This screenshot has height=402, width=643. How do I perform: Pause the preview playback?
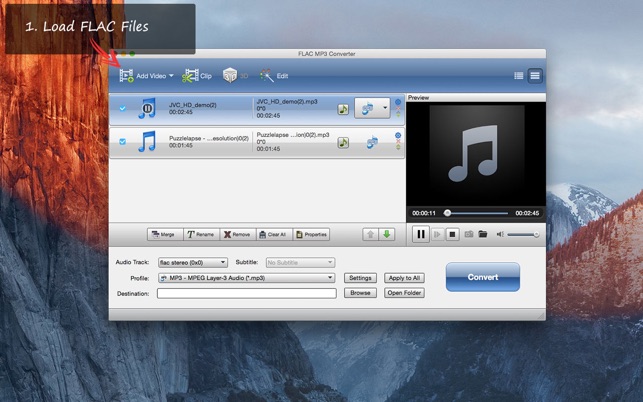[x=421, y=234]
